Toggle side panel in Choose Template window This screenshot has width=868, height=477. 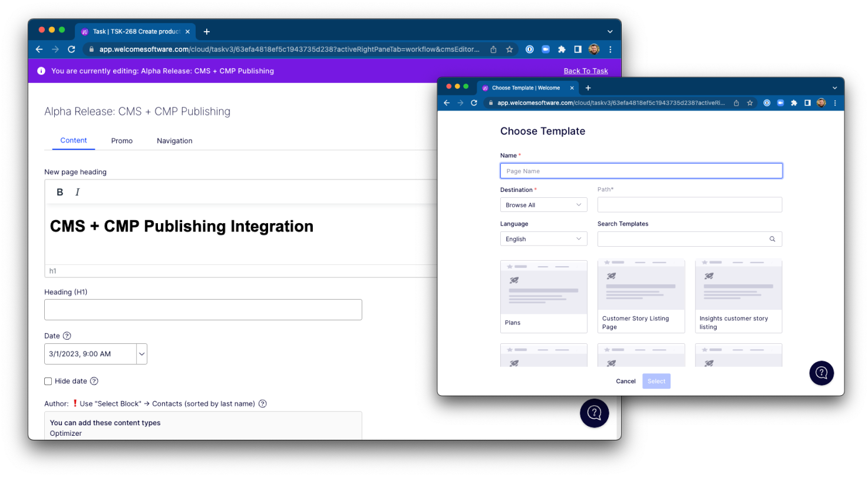[807, 102]
